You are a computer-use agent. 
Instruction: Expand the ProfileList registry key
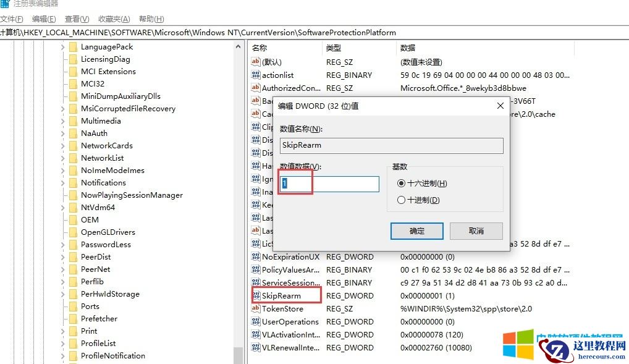[x=62, y=343]
